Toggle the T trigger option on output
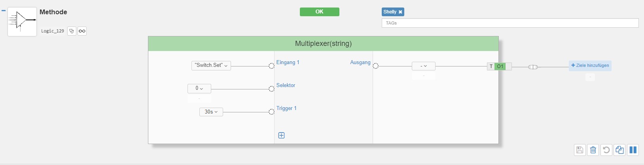644x165 pixels. [491, 66]
